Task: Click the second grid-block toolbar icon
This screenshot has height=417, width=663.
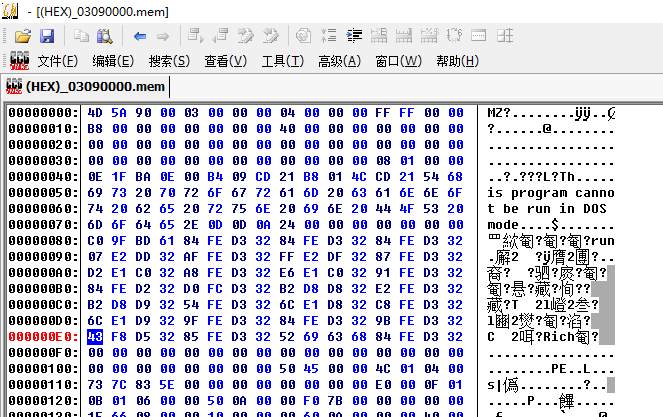Action: click(404, 36)
